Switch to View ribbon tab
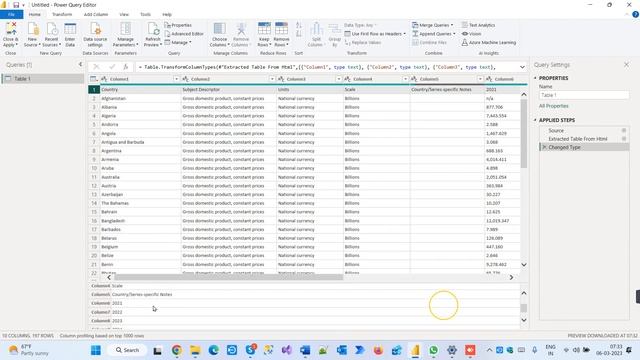Image resolution: width=640 pixels, height=360 pixels. [124, 14]
